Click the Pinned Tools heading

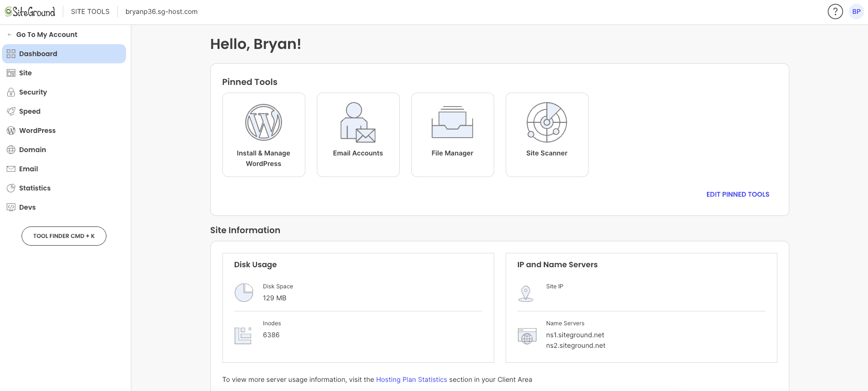coord(250,82)
